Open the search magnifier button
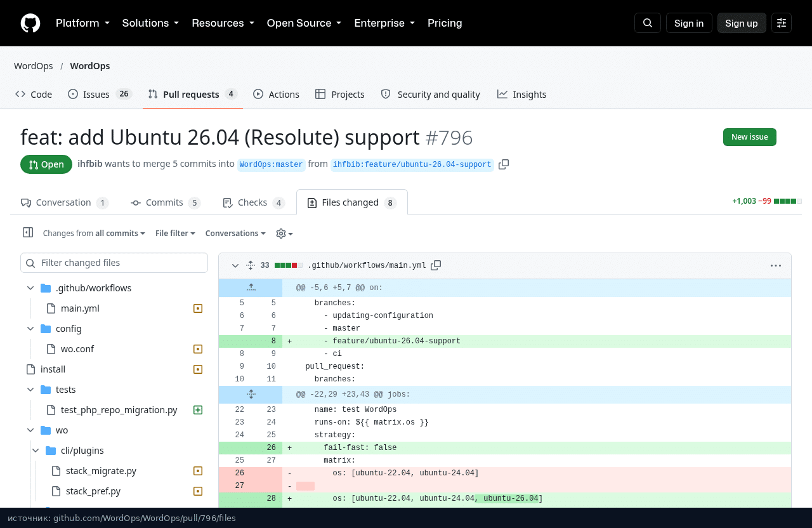 [648, 23]
